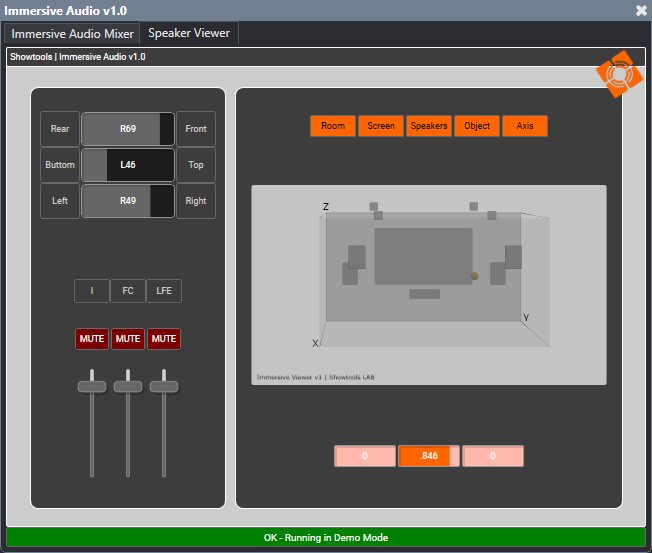
Task: Open the Speaker Viewer tab
Action: (189, 33)
